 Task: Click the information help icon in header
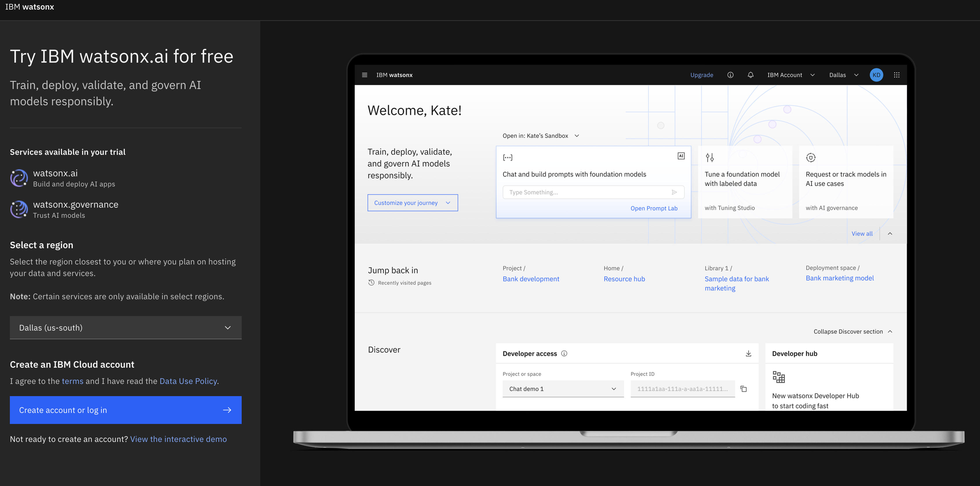point(730,75)
